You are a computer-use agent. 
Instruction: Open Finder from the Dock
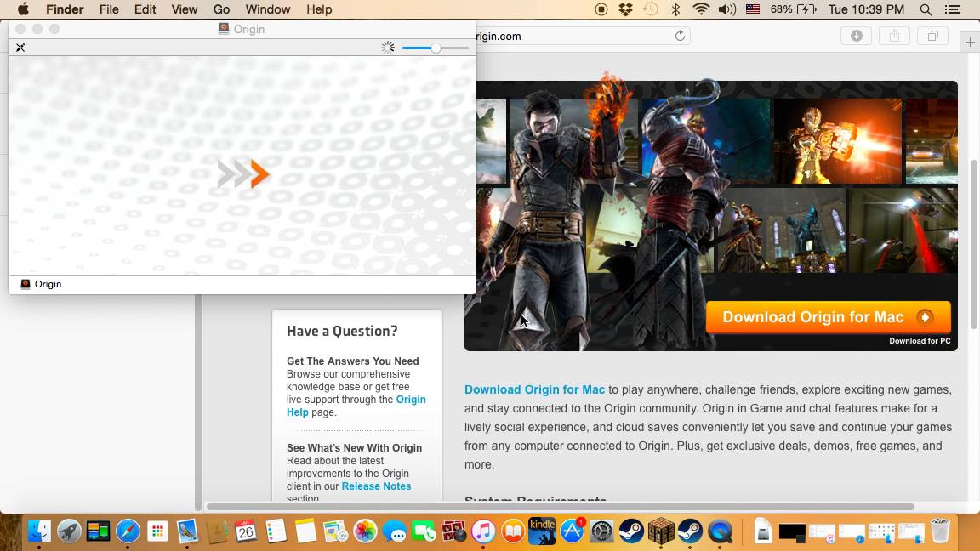pos(39,531)
